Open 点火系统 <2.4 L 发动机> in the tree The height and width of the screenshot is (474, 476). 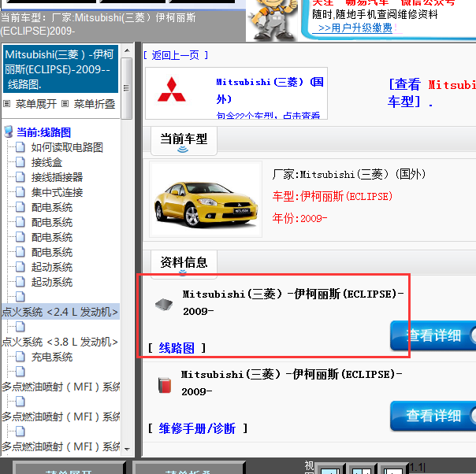60,312
